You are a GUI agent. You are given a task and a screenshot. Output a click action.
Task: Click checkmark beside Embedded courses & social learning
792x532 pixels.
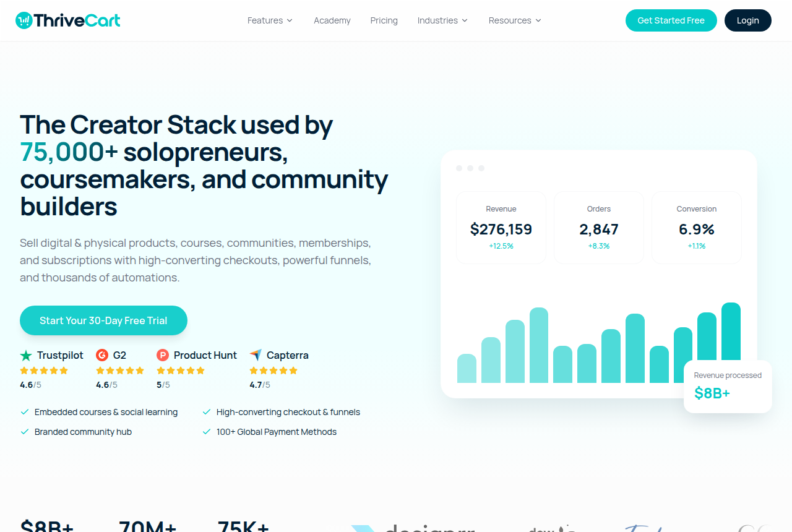click(25, 412)
